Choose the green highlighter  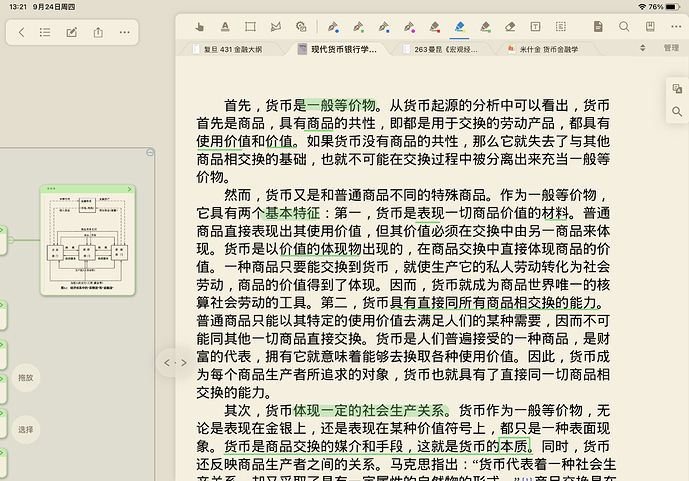click(x=485, y=27)
